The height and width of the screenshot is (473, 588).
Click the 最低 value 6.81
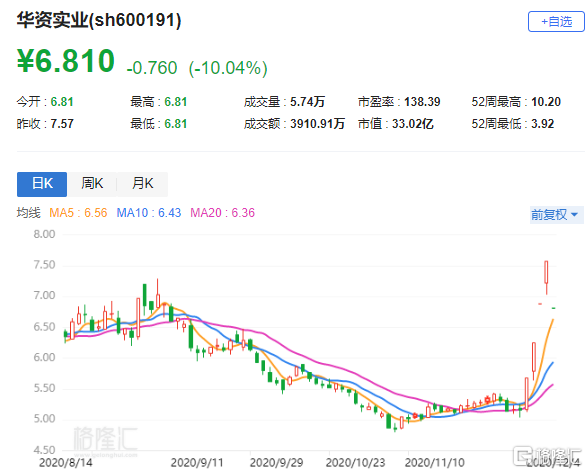176,124
